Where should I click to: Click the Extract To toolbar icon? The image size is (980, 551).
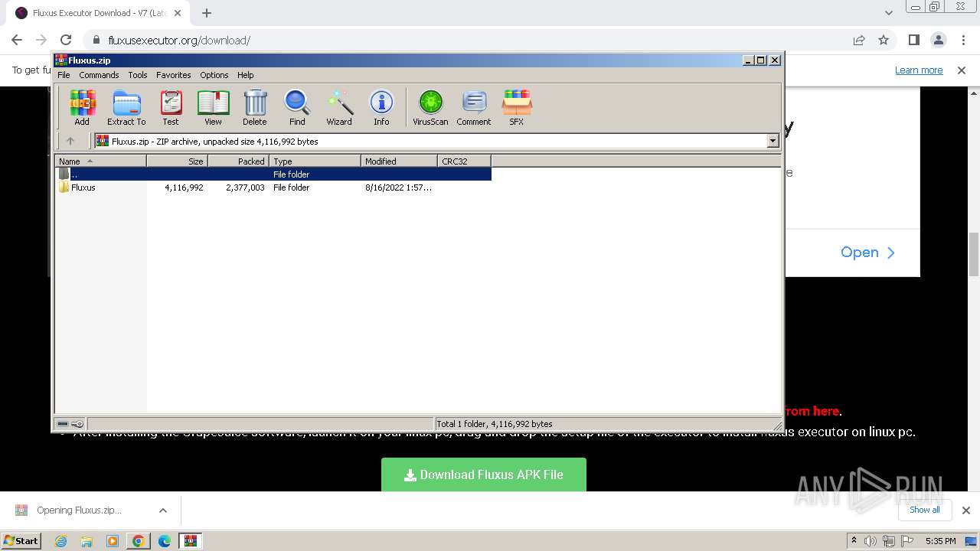pos(126,107)
